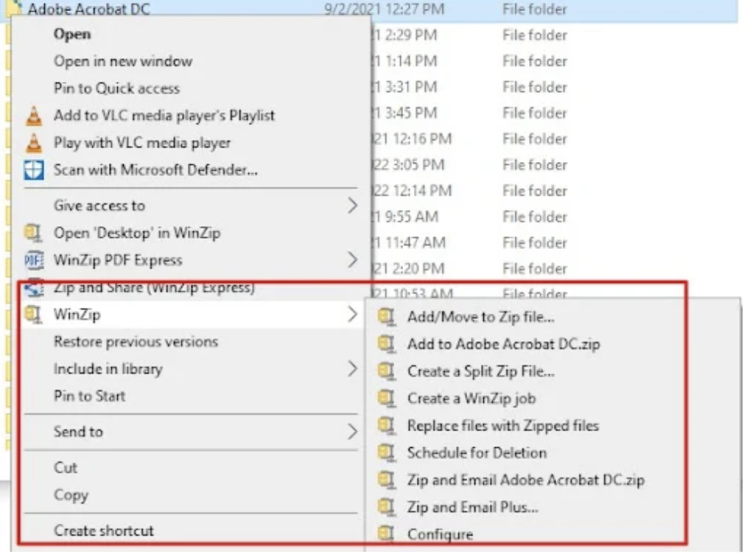
Task: Click the row dated 2:20 PM
Action: tap(555, 268)
